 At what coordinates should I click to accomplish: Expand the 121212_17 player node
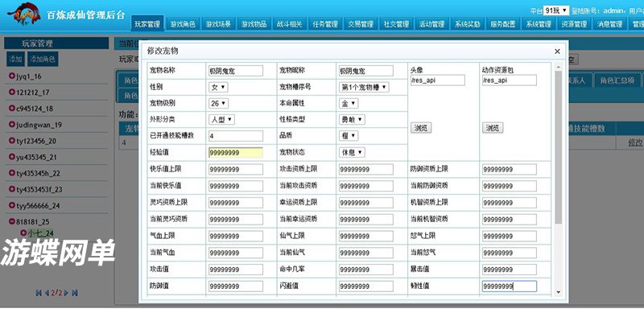[11, 93]
